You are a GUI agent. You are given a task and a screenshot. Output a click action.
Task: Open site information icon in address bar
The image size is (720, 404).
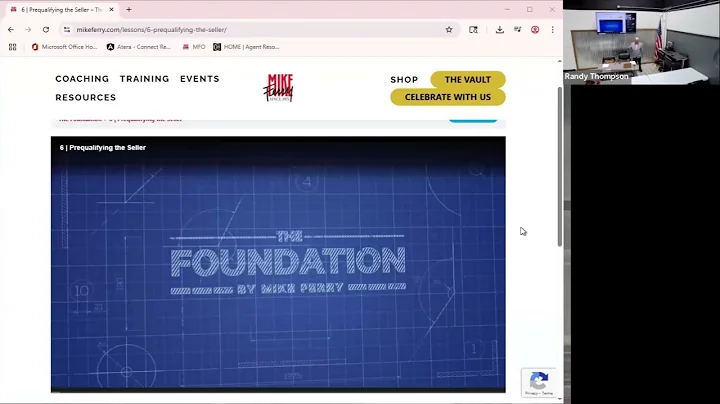tap(67, 29)
